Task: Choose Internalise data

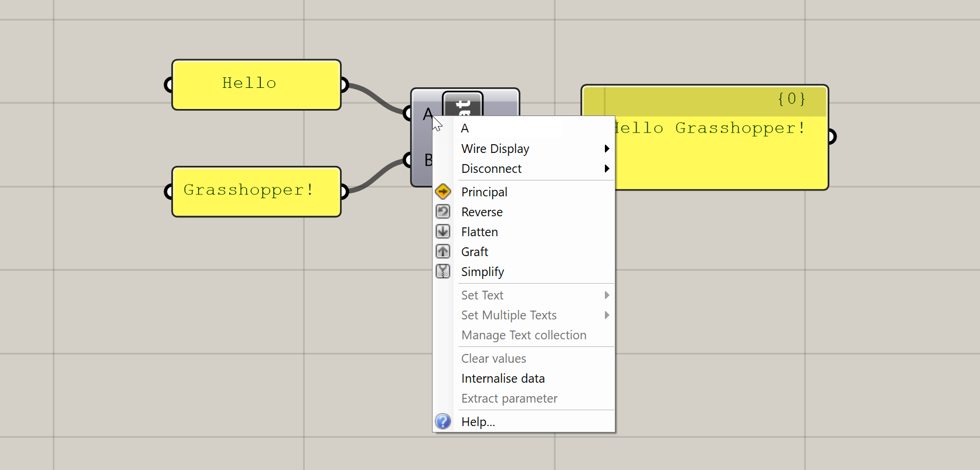Action: [524, 379]
